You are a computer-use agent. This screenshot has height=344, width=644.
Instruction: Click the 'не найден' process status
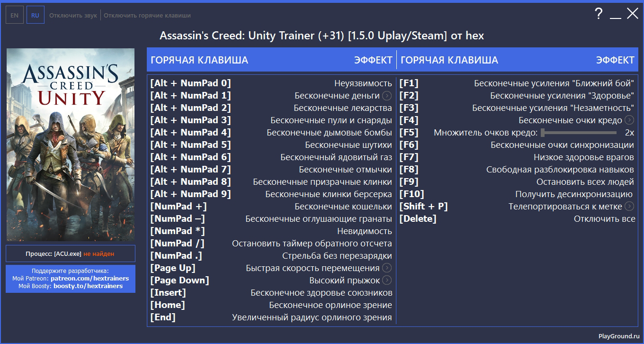(99, 254)
